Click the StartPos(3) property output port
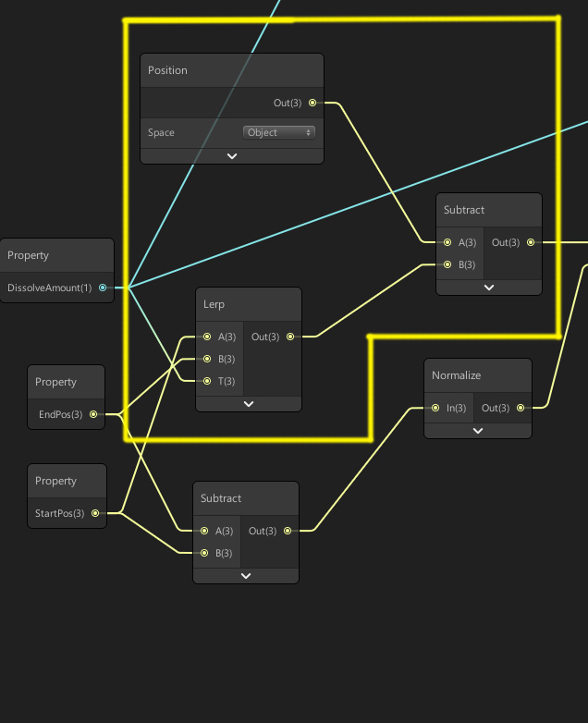 coord(95,513)
